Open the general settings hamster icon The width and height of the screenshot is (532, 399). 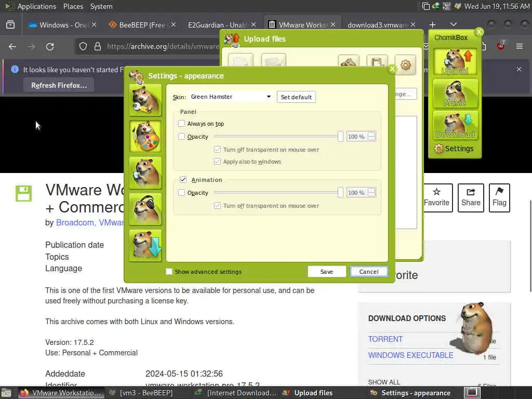[x=145, y=100]
